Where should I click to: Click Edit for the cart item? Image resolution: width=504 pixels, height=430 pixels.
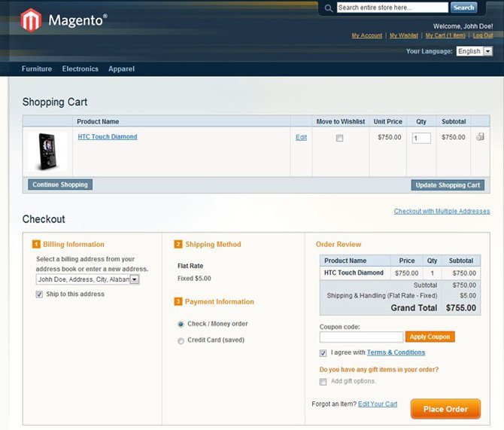point(301,137)
